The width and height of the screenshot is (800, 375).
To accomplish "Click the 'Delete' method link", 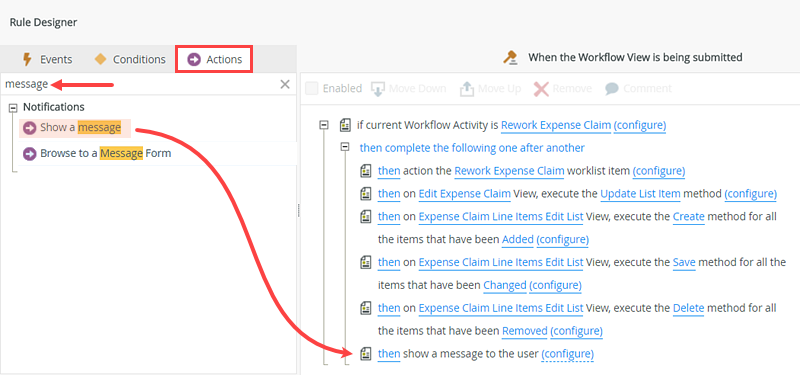I will 688,308.
